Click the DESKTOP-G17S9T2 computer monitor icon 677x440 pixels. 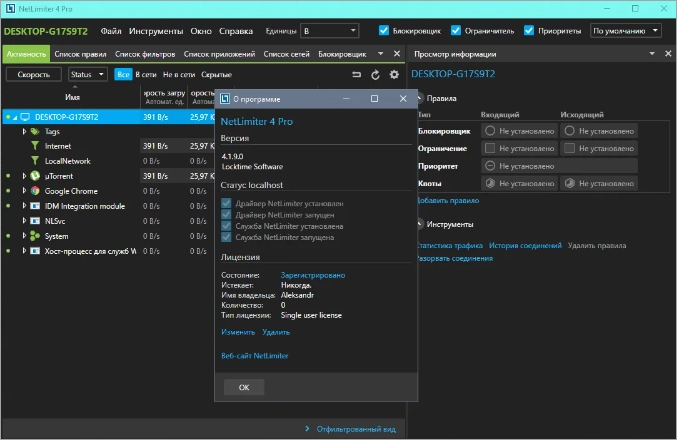point(25,117)
